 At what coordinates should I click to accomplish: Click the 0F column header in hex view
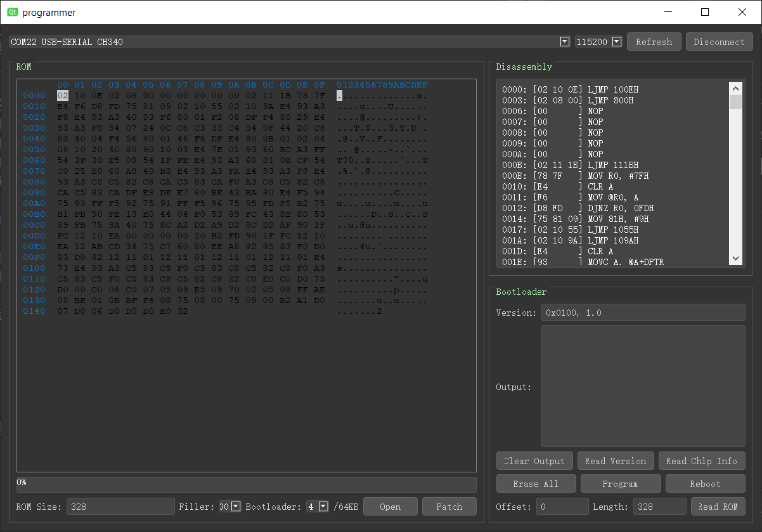point(320,85)
